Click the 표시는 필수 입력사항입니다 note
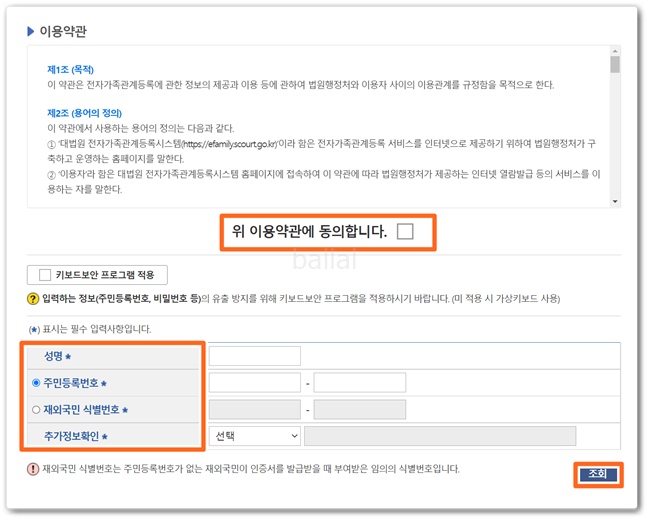This screenshot has height=521, width=650. coord(90,329)
